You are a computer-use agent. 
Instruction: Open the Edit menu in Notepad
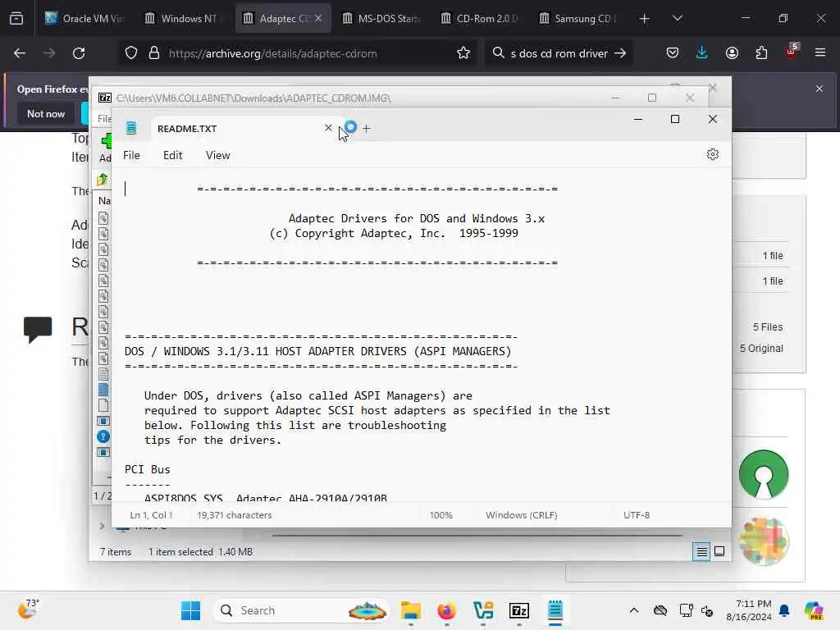pos(172,155)
